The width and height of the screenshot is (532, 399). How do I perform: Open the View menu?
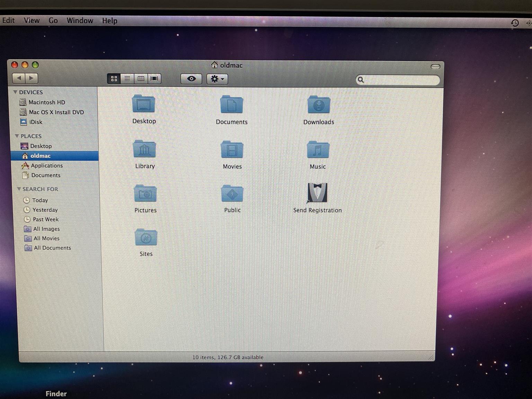coord(32,20)
